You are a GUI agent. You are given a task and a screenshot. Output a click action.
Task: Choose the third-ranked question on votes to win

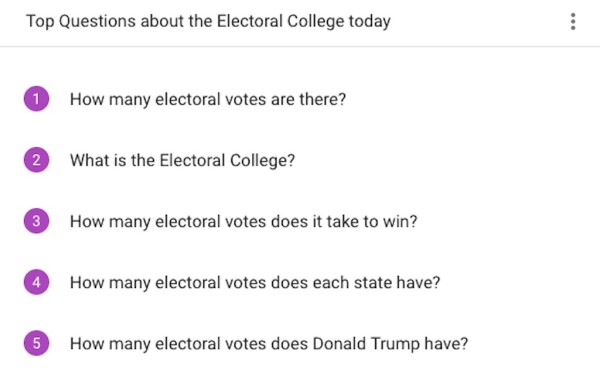coord(243,222)
